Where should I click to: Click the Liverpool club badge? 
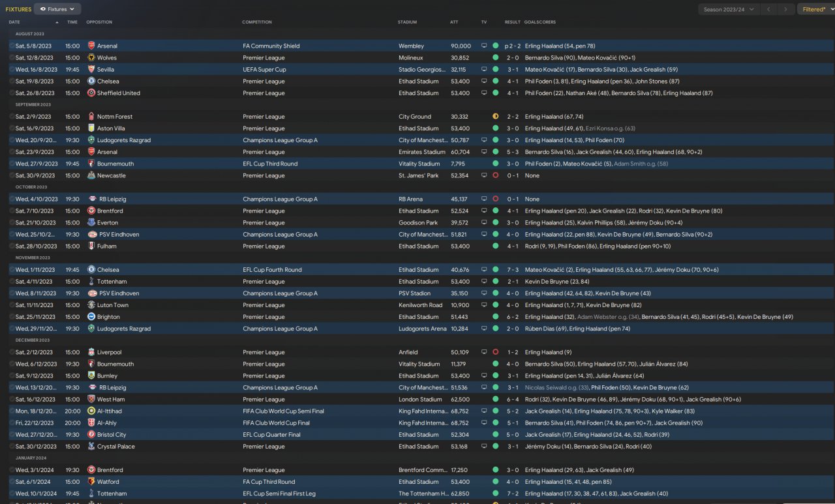point(91,353)
